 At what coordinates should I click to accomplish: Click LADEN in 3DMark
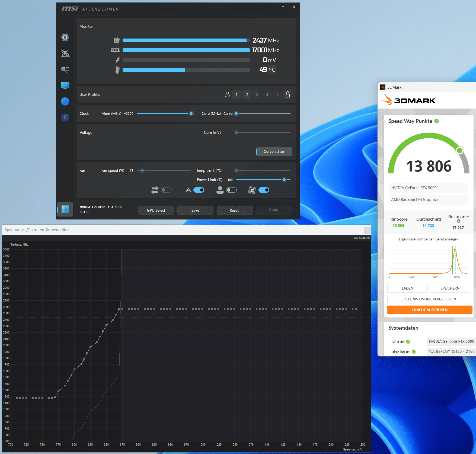coord(407,288)
